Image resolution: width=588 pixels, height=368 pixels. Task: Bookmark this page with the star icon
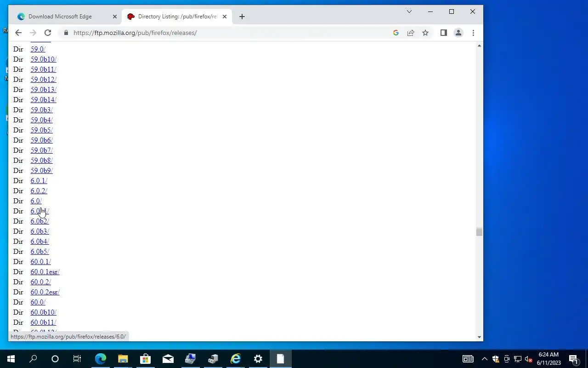(425, 33)
